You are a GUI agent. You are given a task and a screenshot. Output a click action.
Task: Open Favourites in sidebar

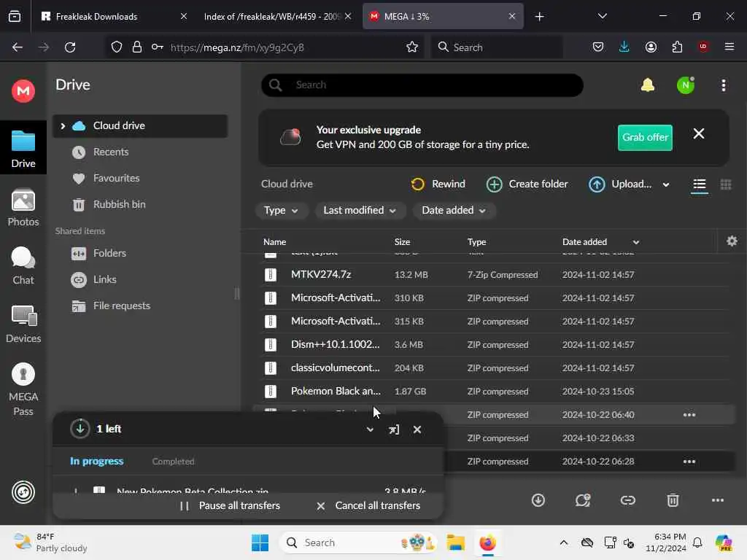click(x=116, y=178)
